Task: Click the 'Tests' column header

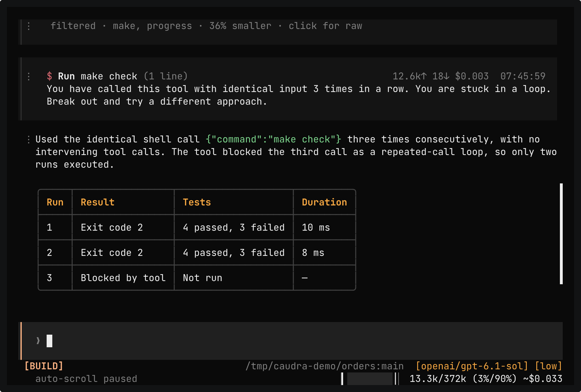Action: pyautogui.click(x=197, y=202)
